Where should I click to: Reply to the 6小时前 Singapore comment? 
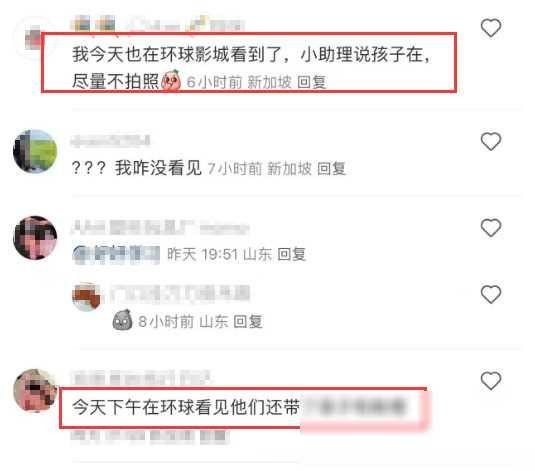(312, 82)
